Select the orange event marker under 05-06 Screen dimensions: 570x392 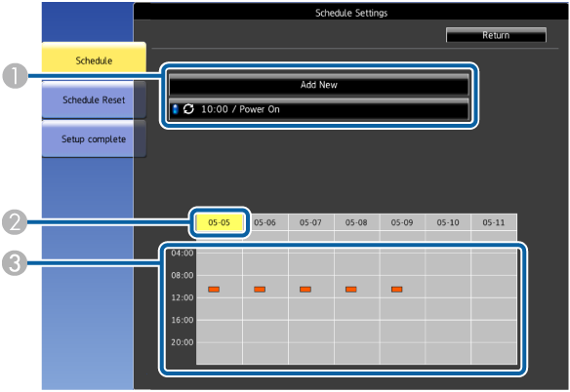[x=260, y=290]
